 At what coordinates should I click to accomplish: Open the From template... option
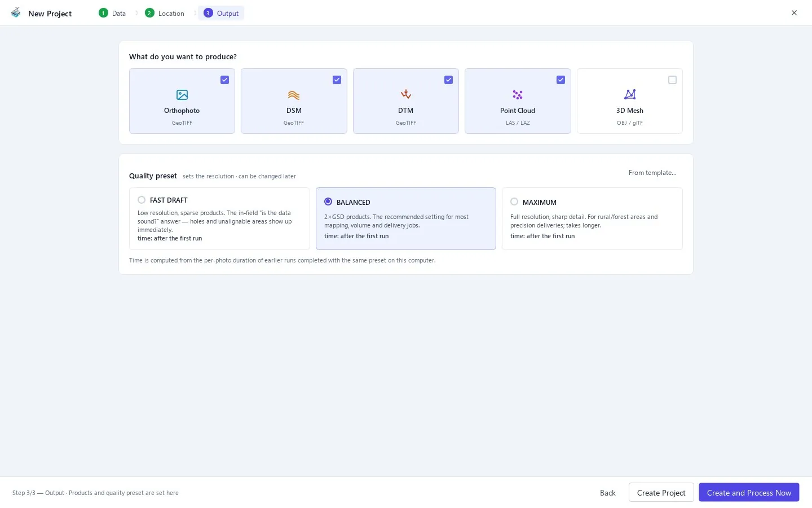(652, 173)
